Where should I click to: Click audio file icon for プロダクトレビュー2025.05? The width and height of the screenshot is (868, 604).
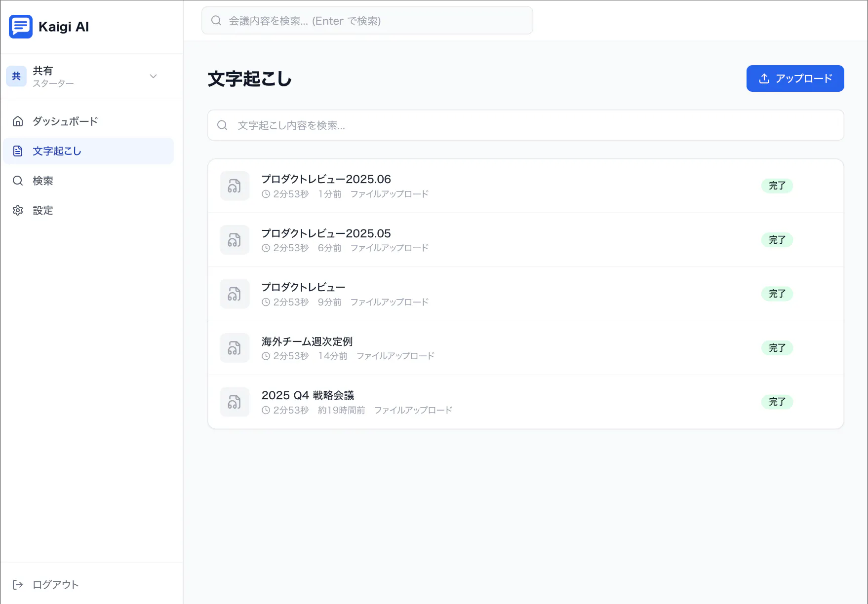pos(235,240)
